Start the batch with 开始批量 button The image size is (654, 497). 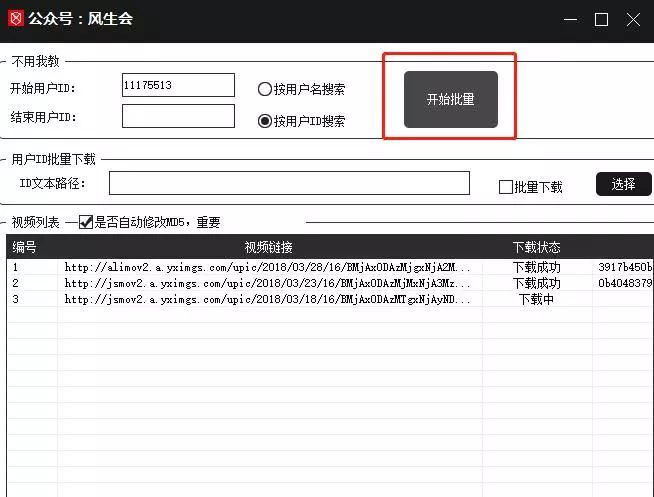tap(450, 99)
